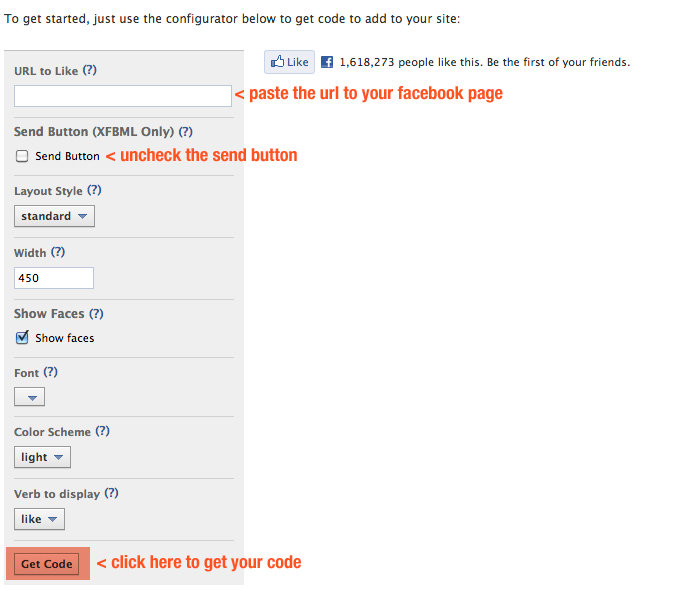Click the Get Code button
The image size is (678, 597).
pyautogui.click(x=47, y=564)
